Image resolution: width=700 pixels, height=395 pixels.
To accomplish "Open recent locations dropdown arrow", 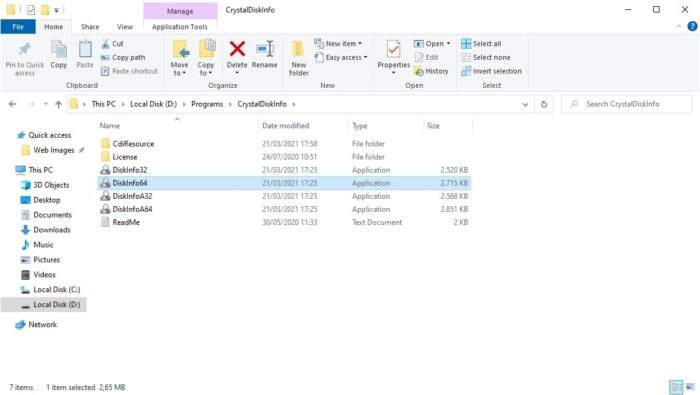I will (x=46, y=104).
